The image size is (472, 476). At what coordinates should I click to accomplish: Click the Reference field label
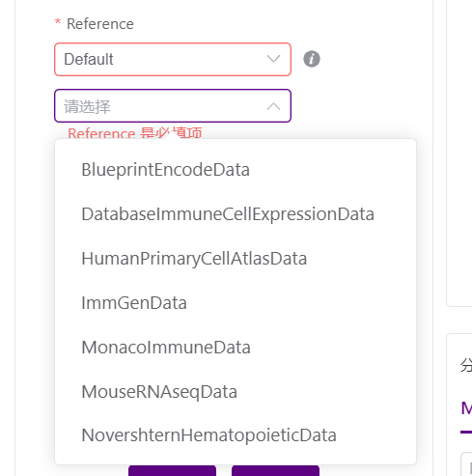click(100, 24)
